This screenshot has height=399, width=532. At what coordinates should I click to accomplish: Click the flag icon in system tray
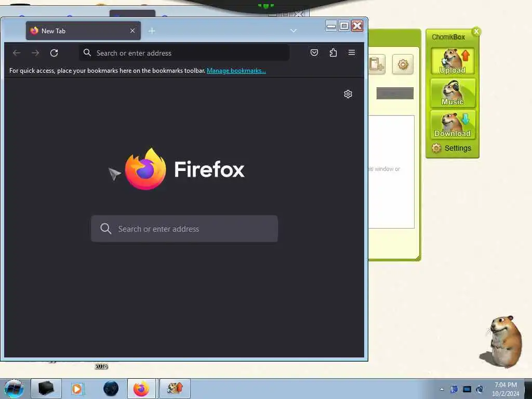(x=454, y=390)
